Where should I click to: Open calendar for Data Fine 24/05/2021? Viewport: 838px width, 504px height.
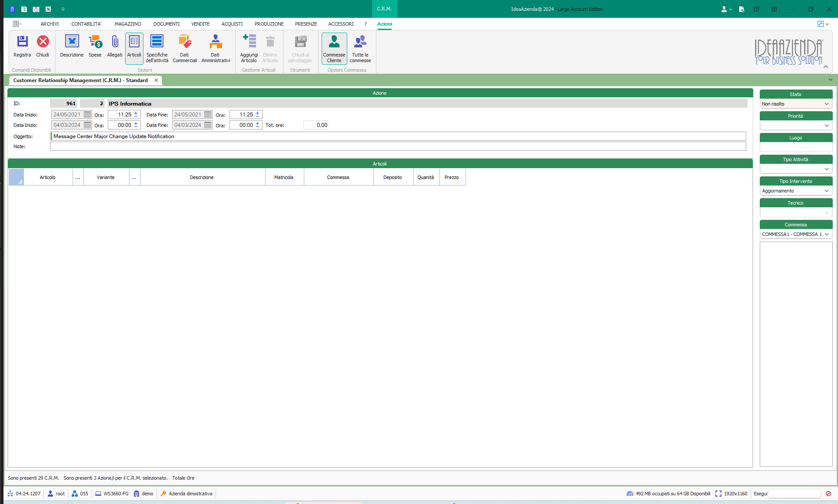tap(208, 115)
